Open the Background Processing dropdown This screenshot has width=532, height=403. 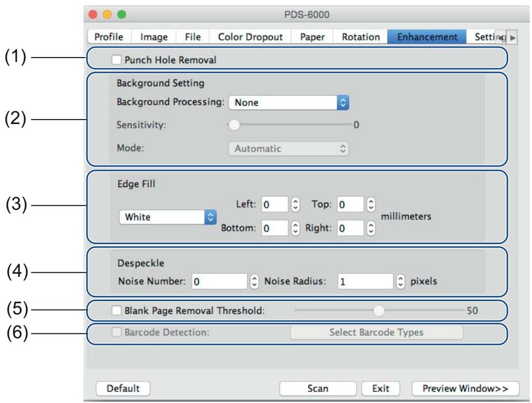[x=289, y=102]
